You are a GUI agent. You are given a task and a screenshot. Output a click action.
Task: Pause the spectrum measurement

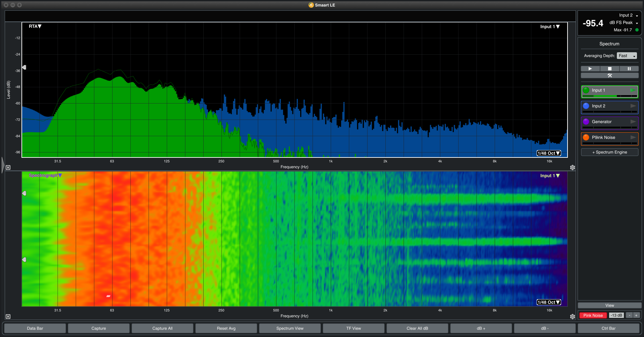pyautogui.click(x=629, y=69)
